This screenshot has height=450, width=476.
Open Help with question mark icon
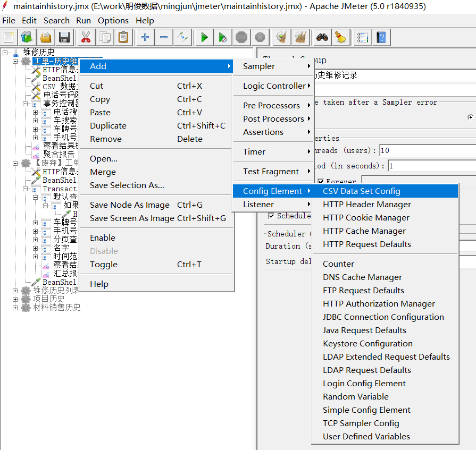(x=381, y=37)
